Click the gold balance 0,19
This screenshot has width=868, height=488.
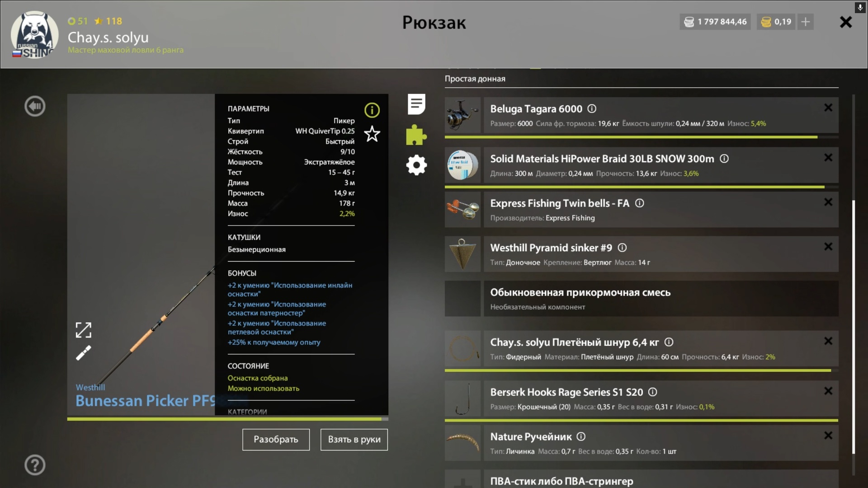pos(776,22)
